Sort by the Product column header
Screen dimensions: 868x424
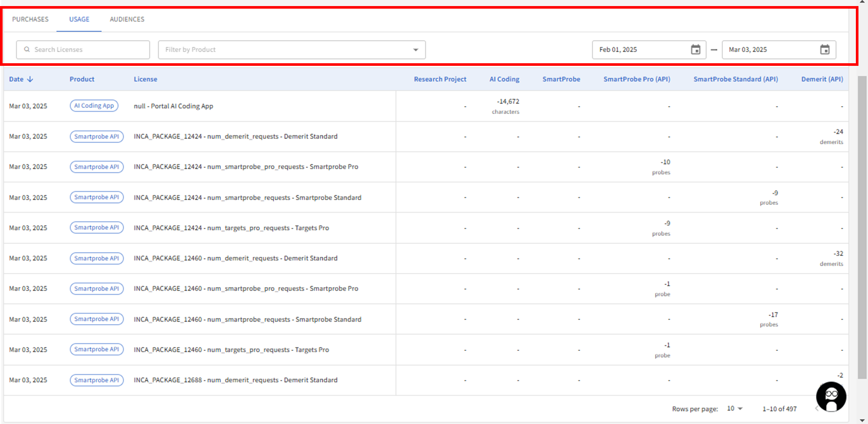click(82, 79)
